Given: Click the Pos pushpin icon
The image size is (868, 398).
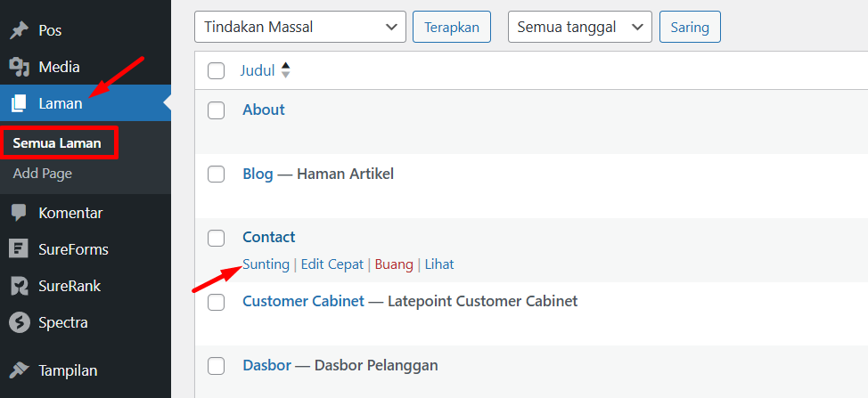Looking at the screenshot, I should (x=19, y=31).
